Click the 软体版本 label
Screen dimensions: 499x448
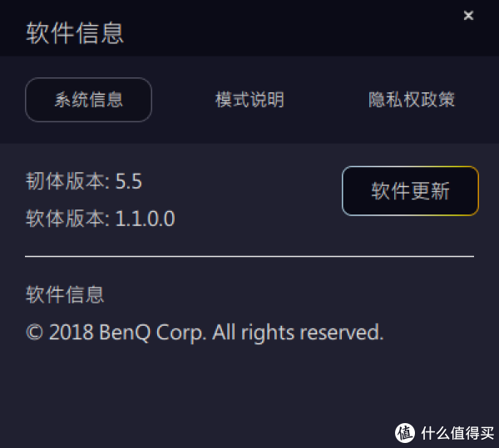pos(65,219)
